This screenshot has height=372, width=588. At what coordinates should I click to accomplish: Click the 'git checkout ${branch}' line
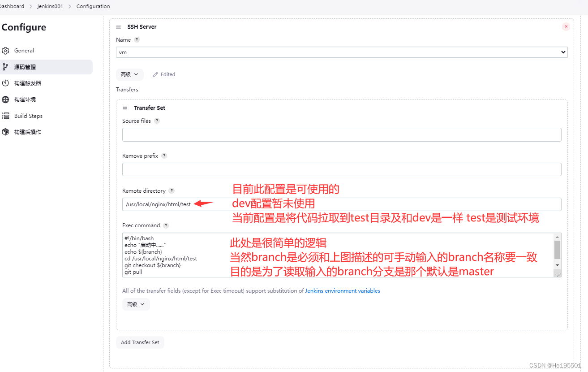tap(152, 265)
